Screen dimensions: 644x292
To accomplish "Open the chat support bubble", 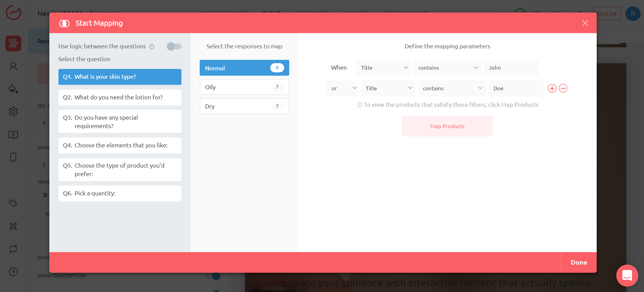I will [627, 275].
